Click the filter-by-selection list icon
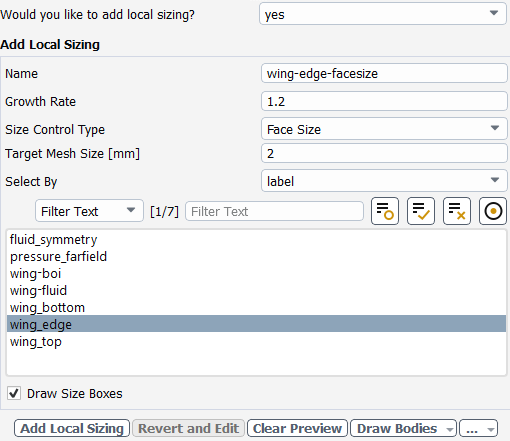This screenshot has height=441, width=510. tap(385, 211)
